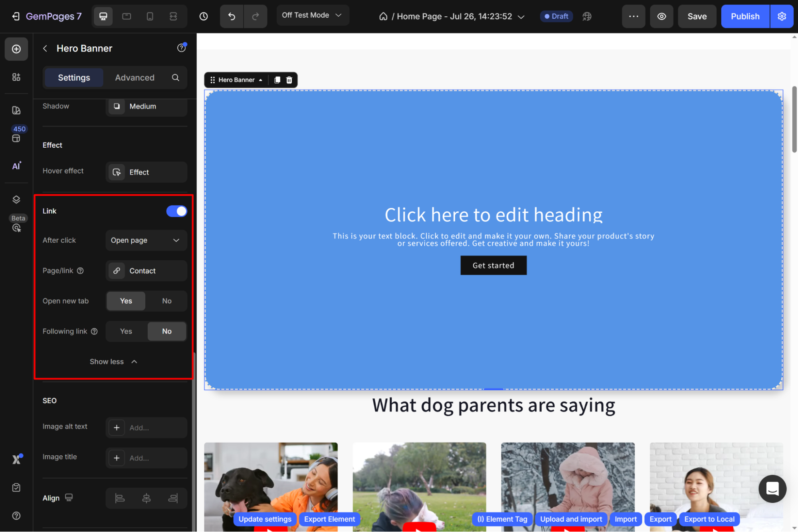
Task: Expand the Off Test Mode dropdown
Action: pos(312,15)
